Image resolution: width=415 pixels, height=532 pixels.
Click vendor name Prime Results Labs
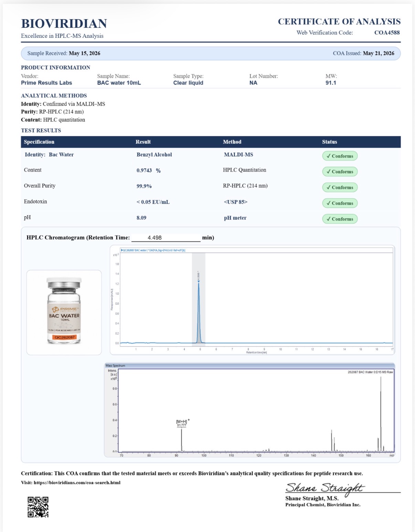pyautogui.click(x=46, y=83)
